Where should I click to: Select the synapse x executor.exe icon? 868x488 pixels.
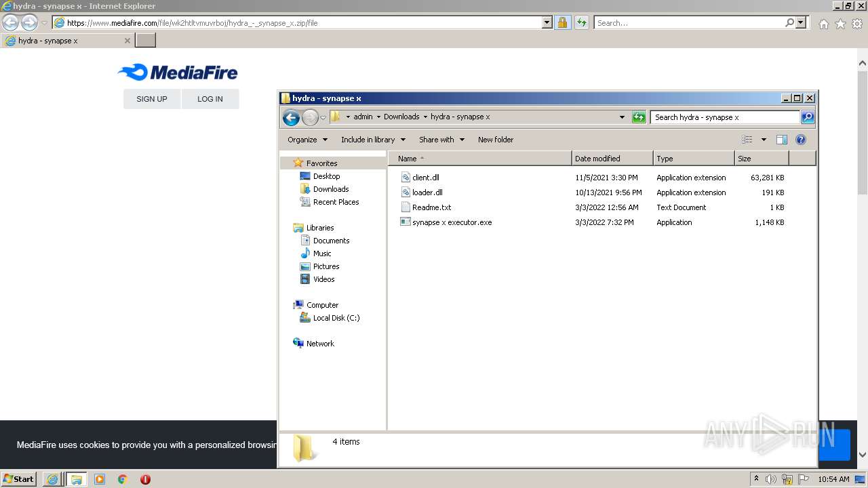pyautogui.click(x=406, y=222)
